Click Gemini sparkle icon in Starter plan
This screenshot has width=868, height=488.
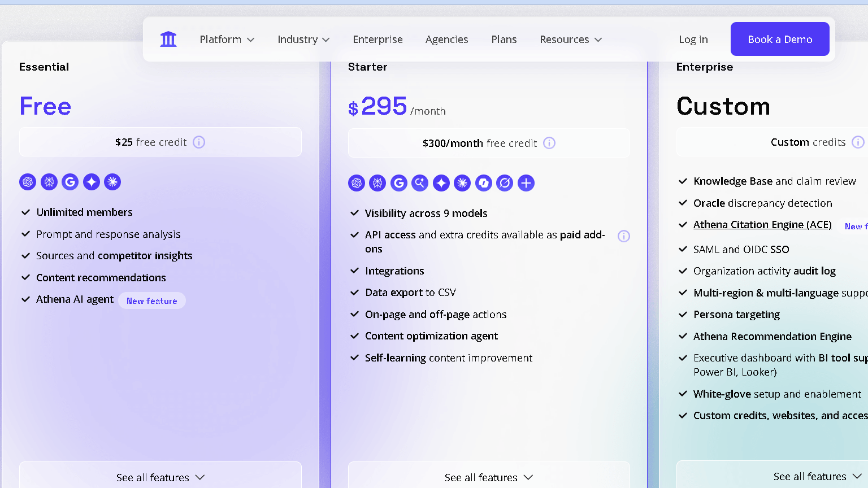click(x=441, y=183)
